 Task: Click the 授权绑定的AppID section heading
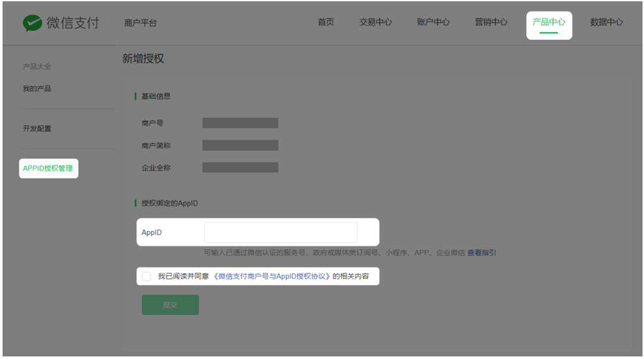coord(170,203)
